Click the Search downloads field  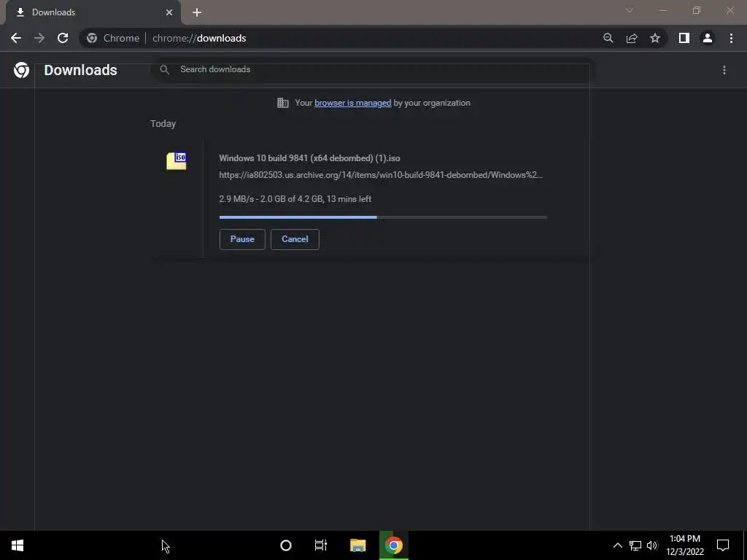point(371,69)
